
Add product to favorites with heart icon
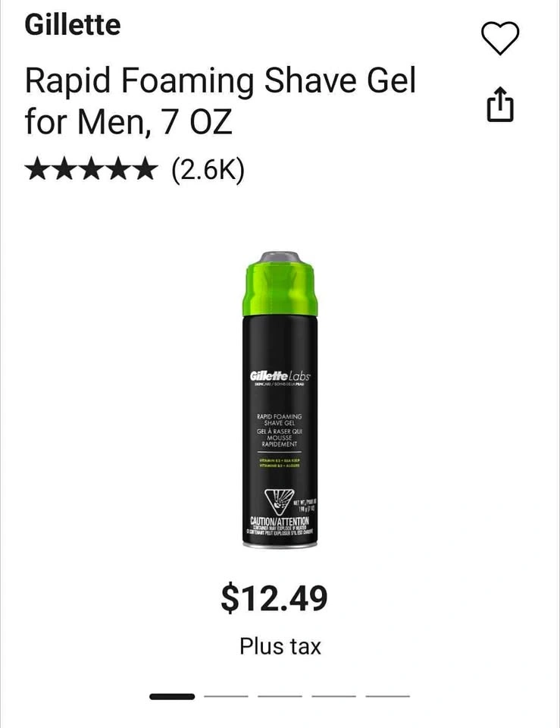pyautogui.click(x=499, y=38)
